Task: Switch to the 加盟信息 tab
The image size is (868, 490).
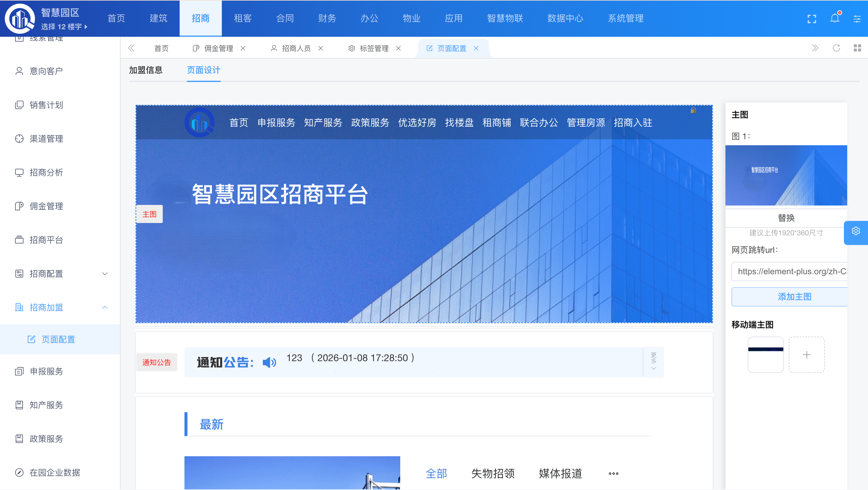Action: 146,70
